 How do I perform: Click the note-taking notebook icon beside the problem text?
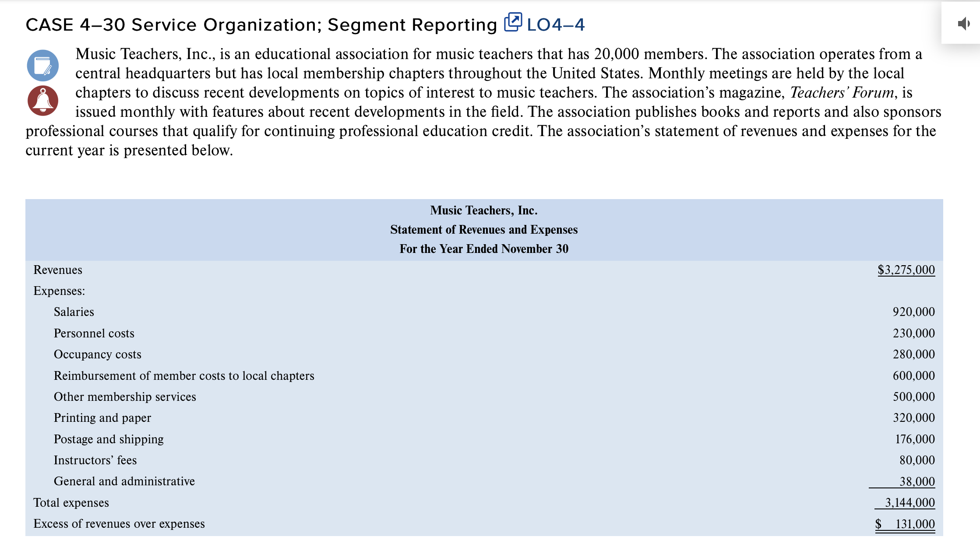pyautogui.click(x=43, y=65)
